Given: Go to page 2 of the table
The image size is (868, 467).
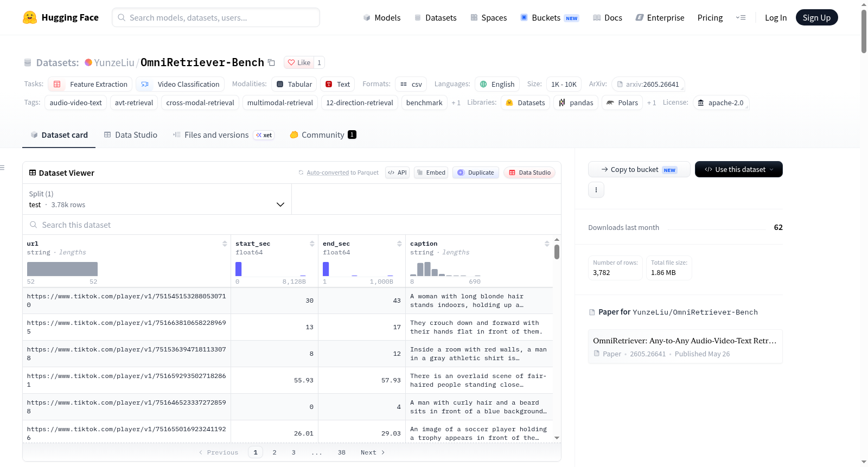Looking at the screenshot, I should [x=275, y=452].
